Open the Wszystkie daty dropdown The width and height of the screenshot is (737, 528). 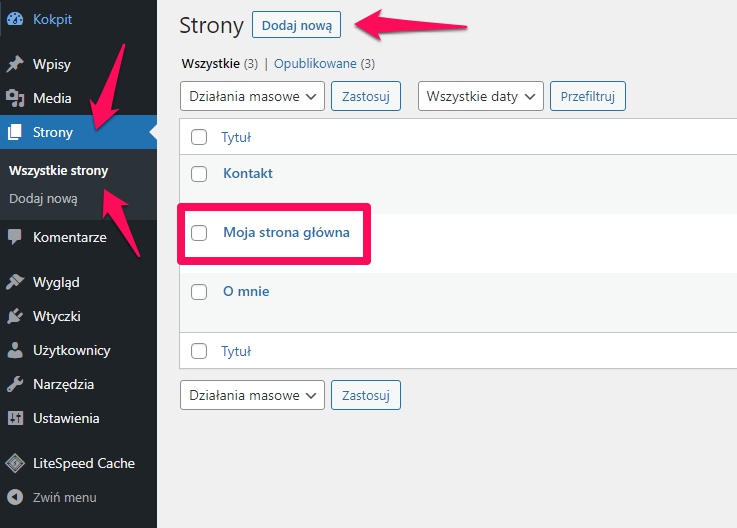tap(481, 96)
